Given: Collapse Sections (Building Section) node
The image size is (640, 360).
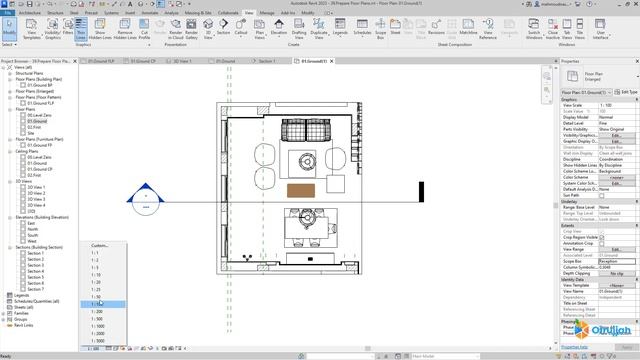Looking at the screenshot, I should pyautogui.click(x=10, y=247).
